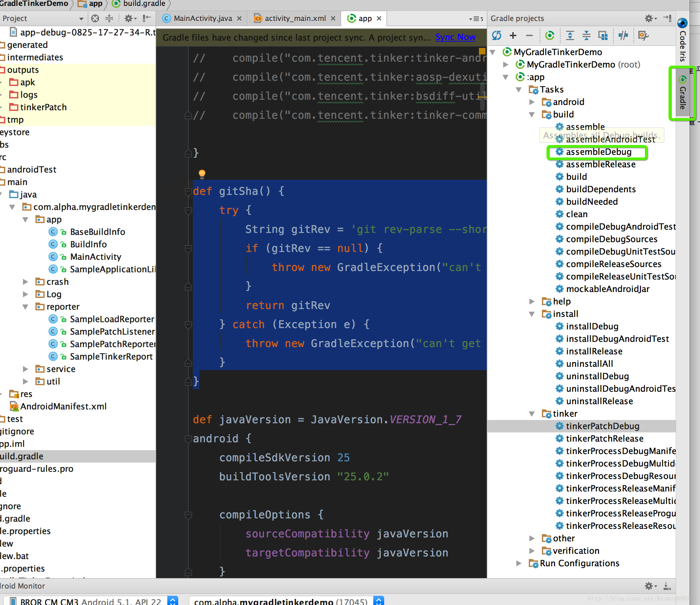The height and width of the screenshot is (605, 700).
Task: Select installDebug task
Action: point(592,326)
